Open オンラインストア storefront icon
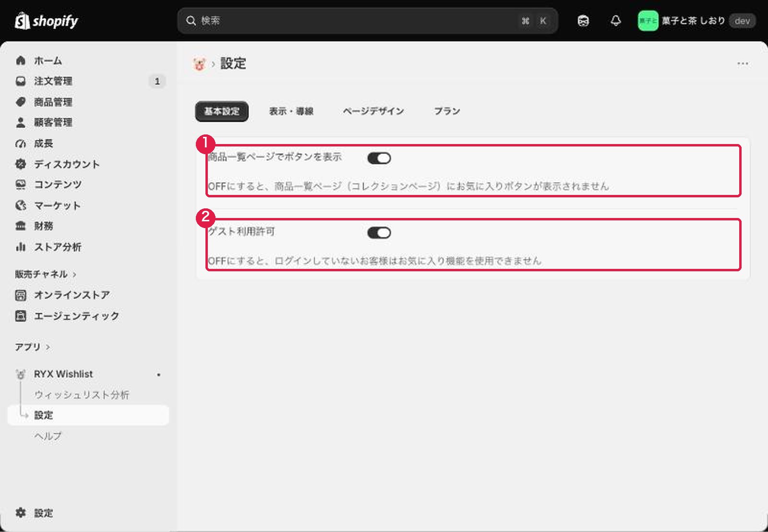 (x=21, y=295)
